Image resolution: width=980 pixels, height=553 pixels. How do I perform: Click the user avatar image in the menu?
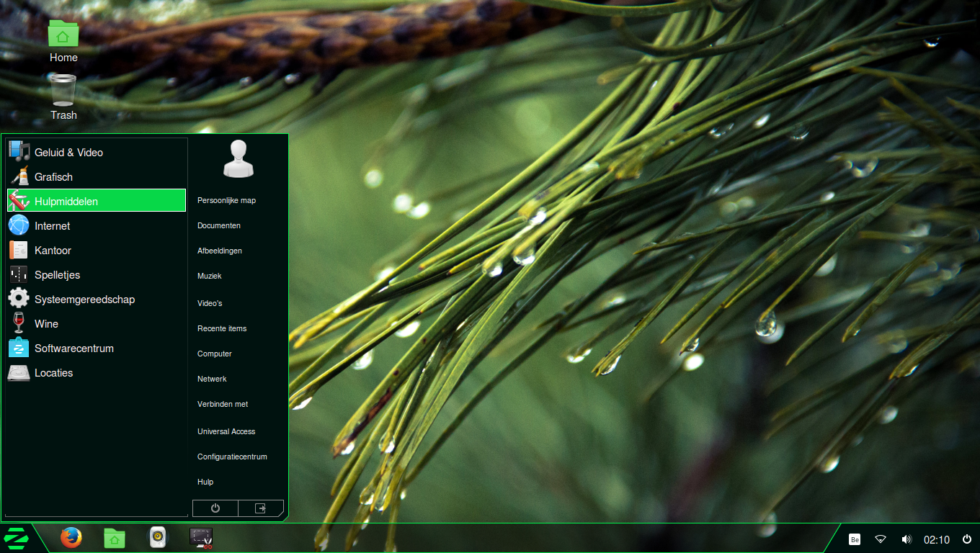point(239,158)
